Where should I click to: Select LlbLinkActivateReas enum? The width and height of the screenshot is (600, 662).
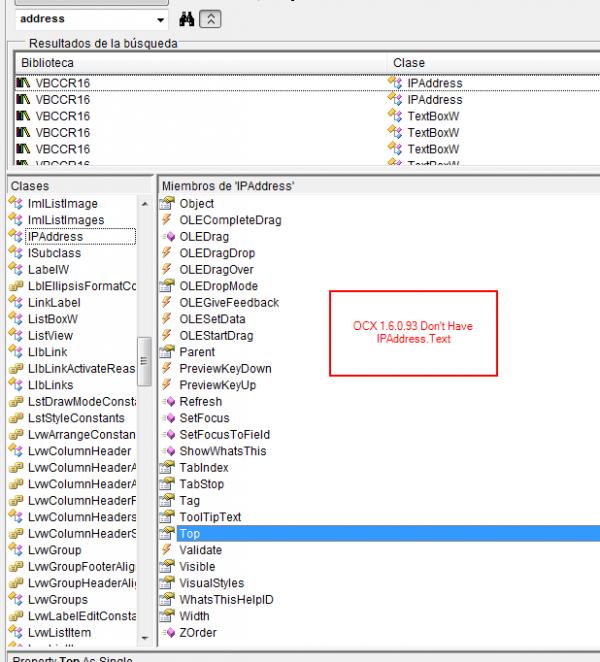(81, 369)
